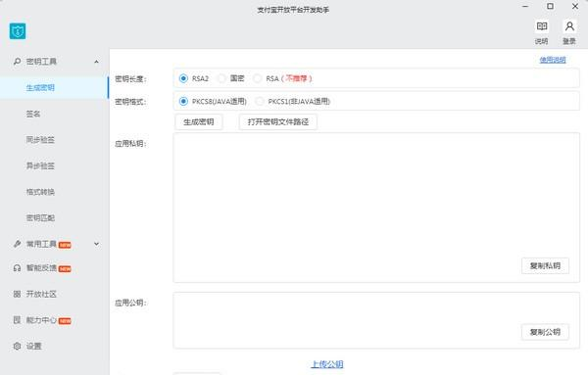The width and height of the screenshot is (588, 375).
Task: Expand the 常用工具 section chevron
Action: 96,244
